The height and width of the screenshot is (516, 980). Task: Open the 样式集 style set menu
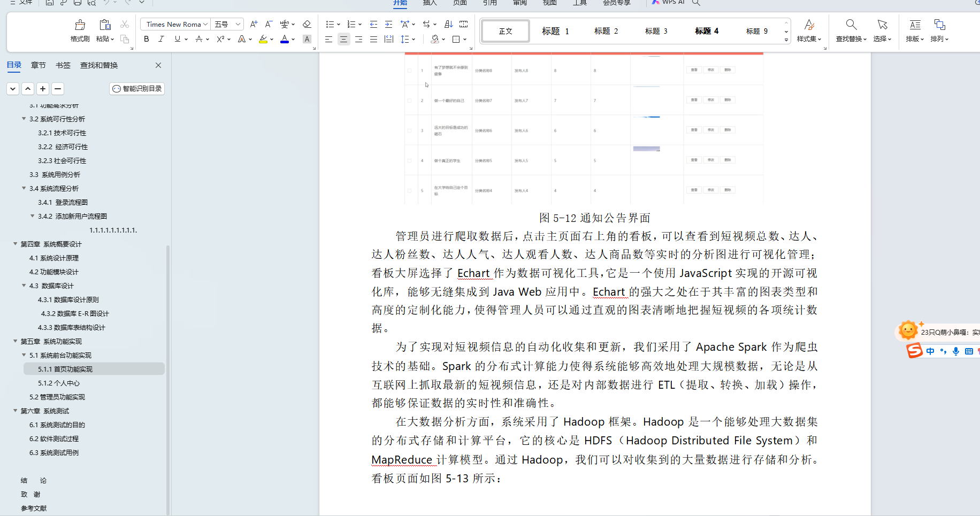click(809, 30)
